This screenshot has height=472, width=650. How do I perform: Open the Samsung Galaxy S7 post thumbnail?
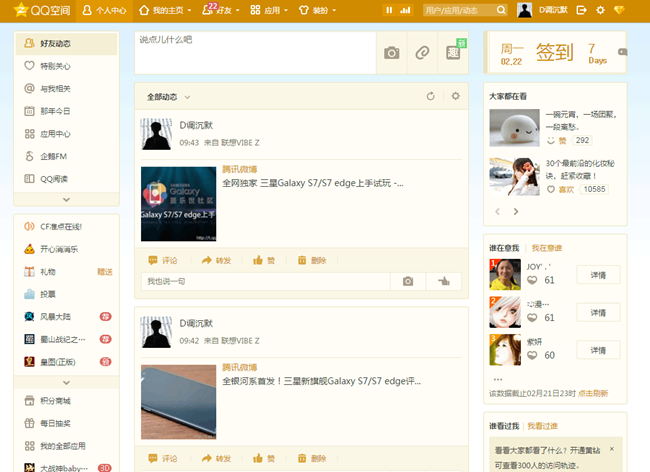179,204
